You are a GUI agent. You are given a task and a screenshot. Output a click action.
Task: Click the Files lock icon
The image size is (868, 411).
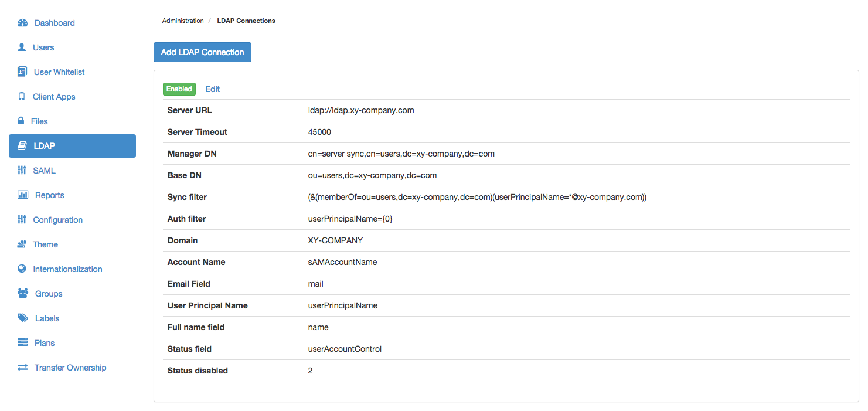point(21,121)
